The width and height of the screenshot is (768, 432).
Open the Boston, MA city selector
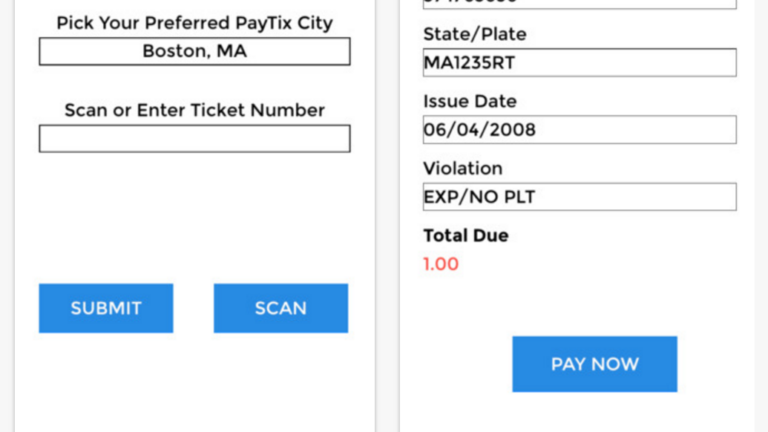(x=194, y=51)
